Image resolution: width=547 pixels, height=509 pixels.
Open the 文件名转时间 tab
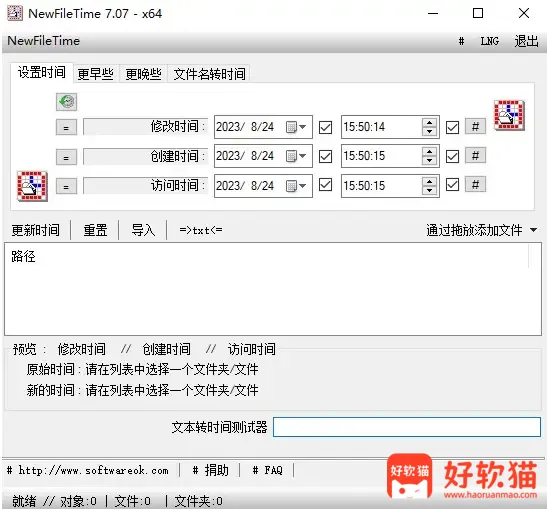point(209,74)
